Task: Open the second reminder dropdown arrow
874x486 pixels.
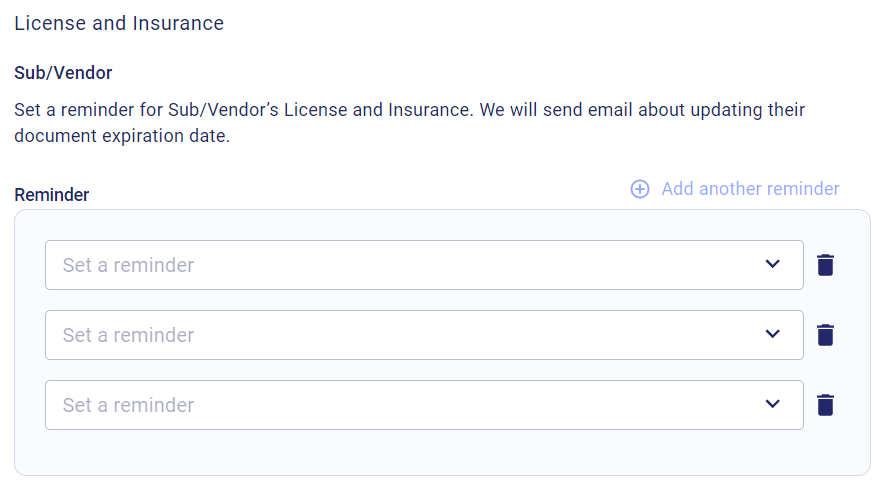Action: pos(772,335)
